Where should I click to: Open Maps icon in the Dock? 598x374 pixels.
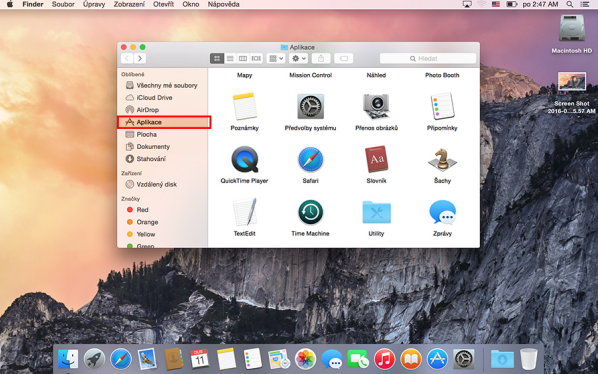279,359
